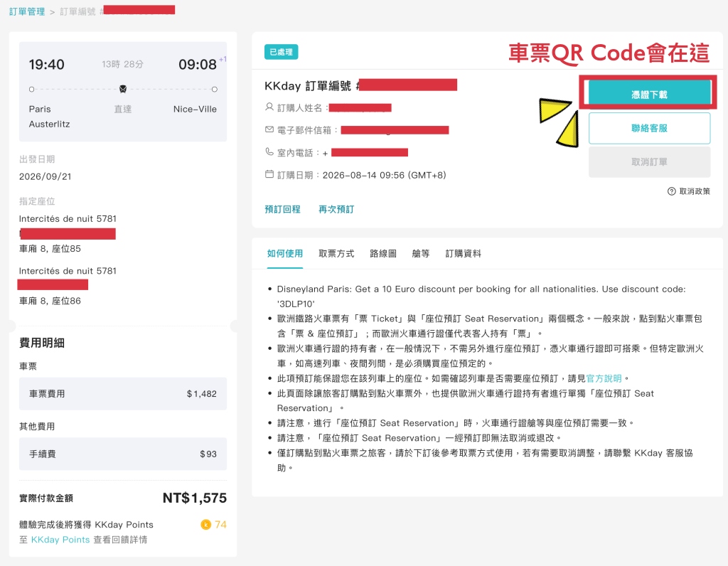Click the discount code '3DLP10' text
This screenshot has height=566, width=728.
tap(296, 304)
